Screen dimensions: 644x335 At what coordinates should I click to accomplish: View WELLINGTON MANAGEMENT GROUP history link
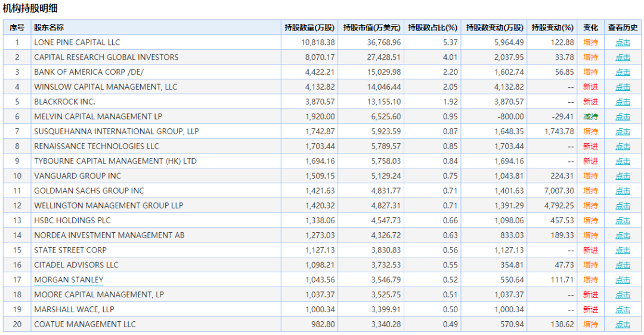(623, 205)
